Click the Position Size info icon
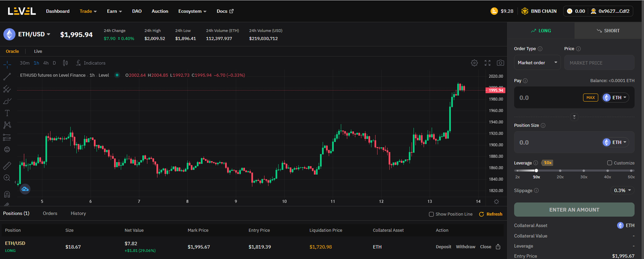This screenshot has height=259, width=644. click(543, 125)
